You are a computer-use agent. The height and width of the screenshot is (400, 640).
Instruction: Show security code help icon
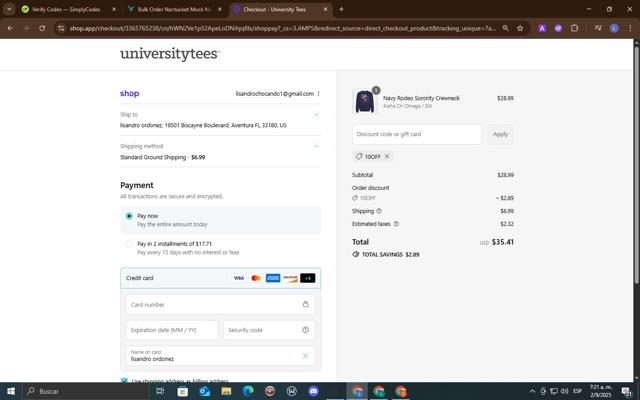[305, 330]
